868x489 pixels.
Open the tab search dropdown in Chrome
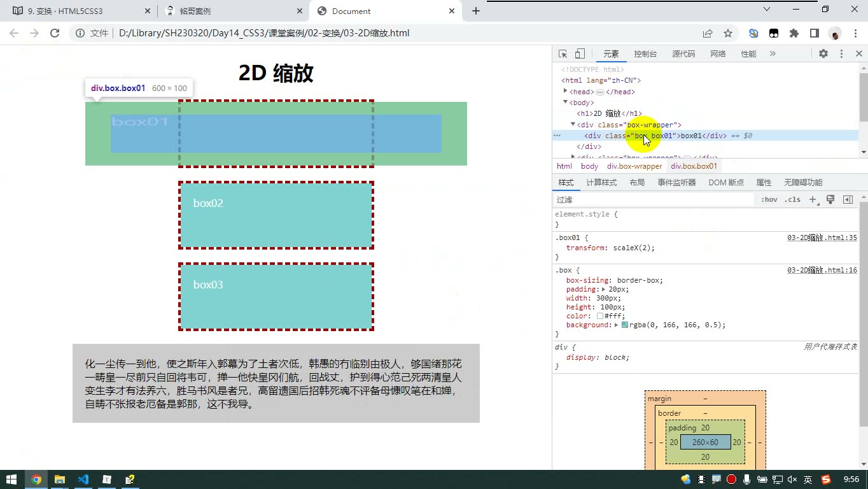(767, 10)
